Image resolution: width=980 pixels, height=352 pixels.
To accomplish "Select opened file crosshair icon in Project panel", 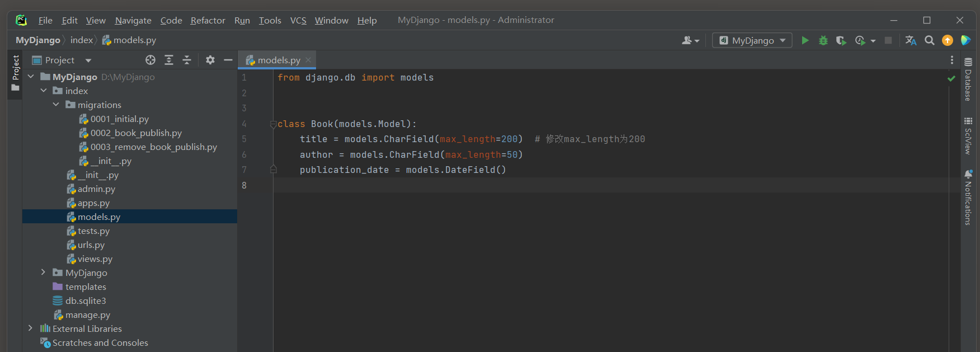I will 150,60.
